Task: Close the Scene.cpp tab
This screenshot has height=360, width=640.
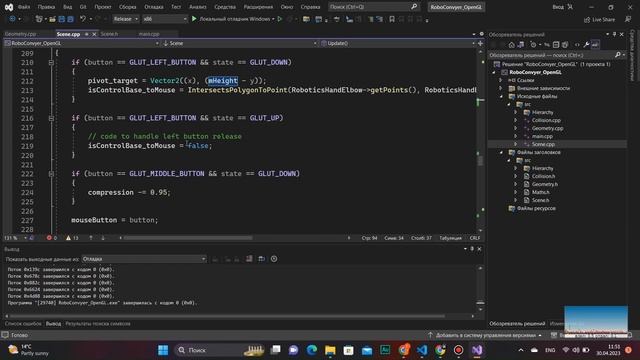Action: tap(94, 34)
